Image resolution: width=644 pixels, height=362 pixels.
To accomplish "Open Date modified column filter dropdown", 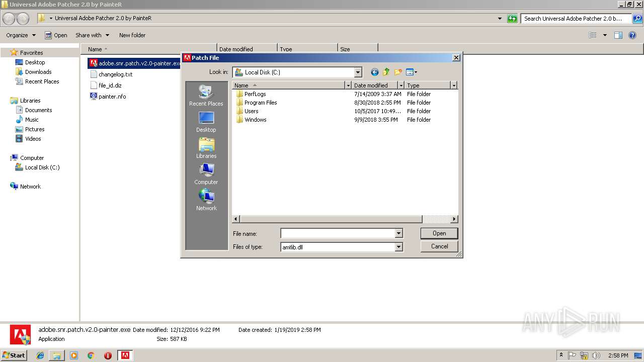I will (x=401, y=85).
